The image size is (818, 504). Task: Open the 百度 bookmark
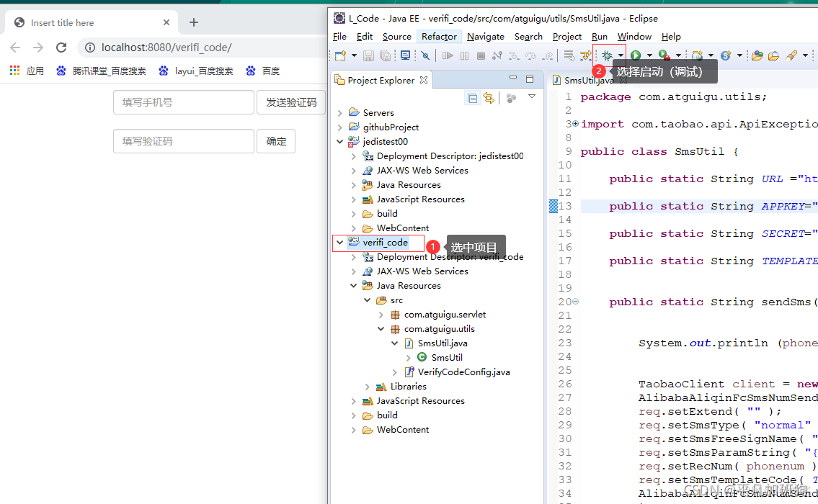point(263,71)
